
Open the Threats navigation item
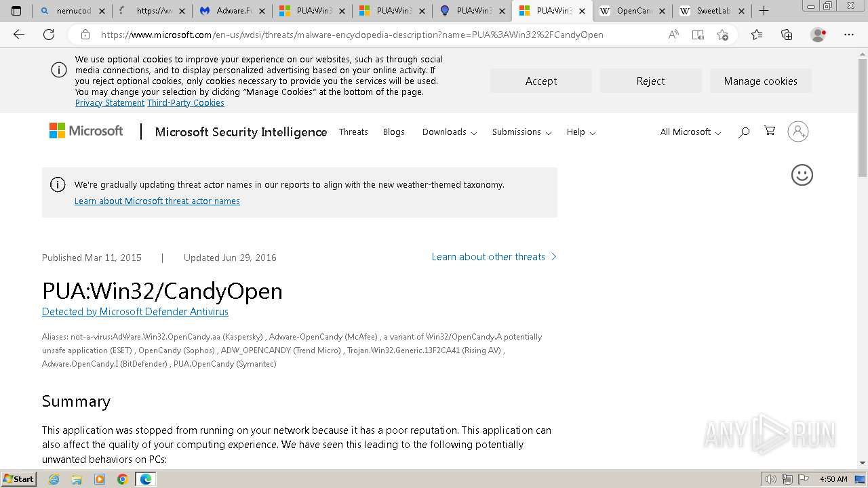point(353,132)
